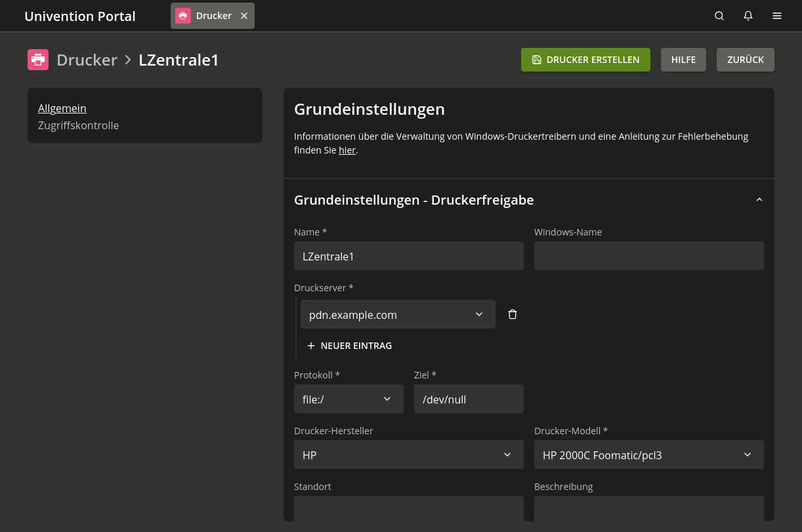Select Allgemein in the sidebar
Viewport: 802px width, 532px height.
click(62, 108)
